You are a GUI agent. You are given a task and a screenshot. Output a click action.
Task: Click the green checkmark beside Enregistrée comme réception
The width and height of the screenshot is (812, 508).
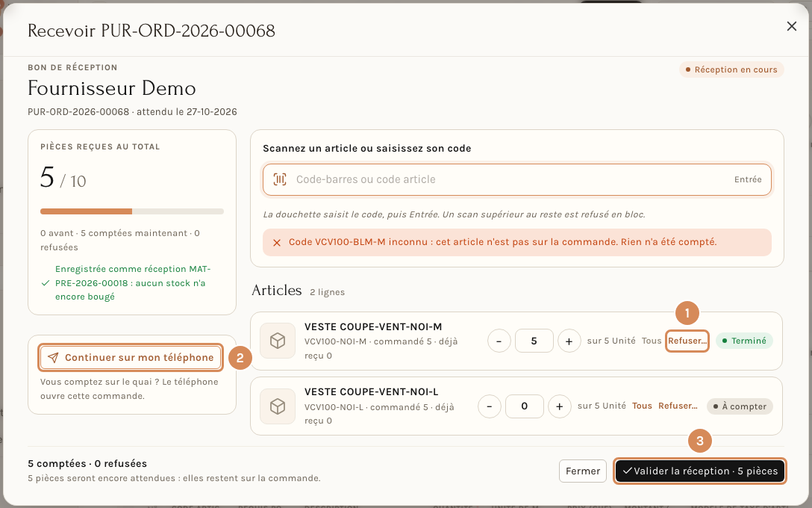[x=46, y=283]
